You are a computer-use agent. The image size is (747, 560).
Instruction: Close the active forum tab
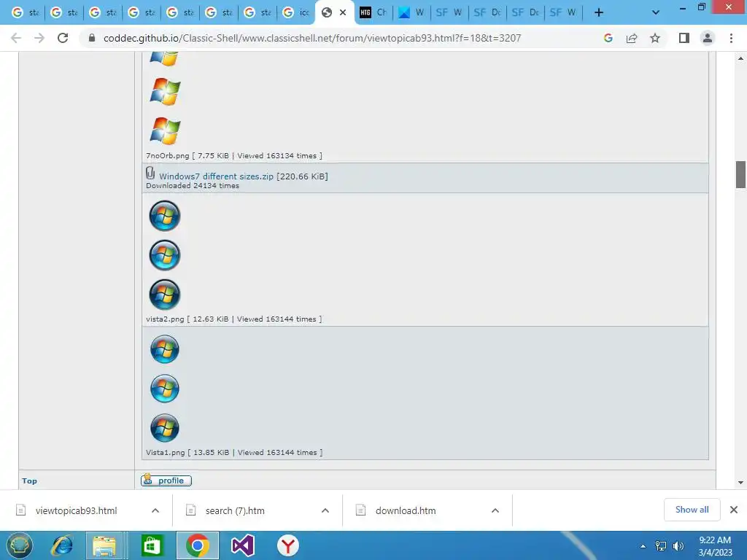[x=343, y=12]
